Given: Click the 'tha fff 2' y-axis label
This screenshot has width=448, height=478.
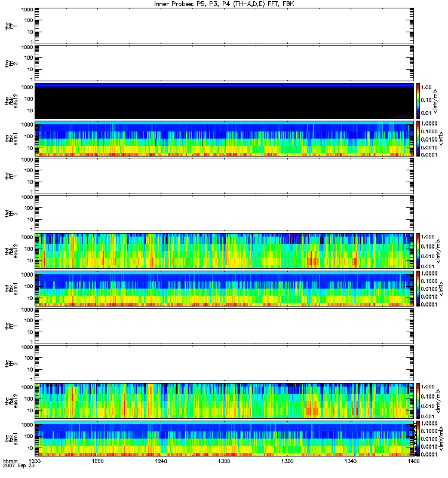Looking at the screenshot, I should coord(11,63).
